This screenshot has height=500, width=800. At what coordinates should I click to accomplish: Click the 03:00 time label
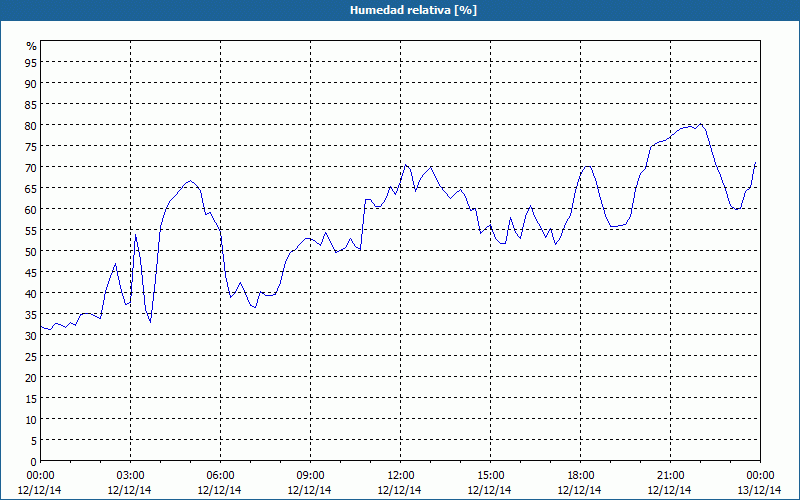click(x=131, y=476)
